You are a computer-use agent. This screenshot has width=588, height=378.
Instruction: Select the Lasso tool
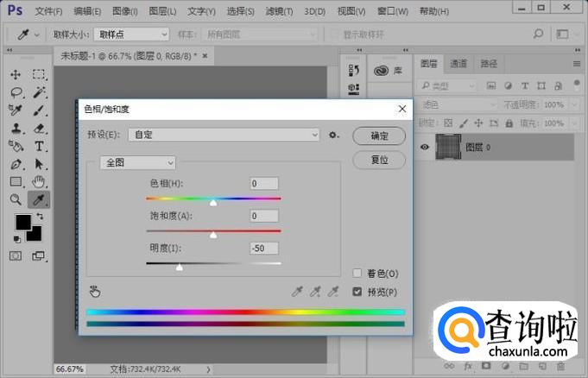point(16,92)
